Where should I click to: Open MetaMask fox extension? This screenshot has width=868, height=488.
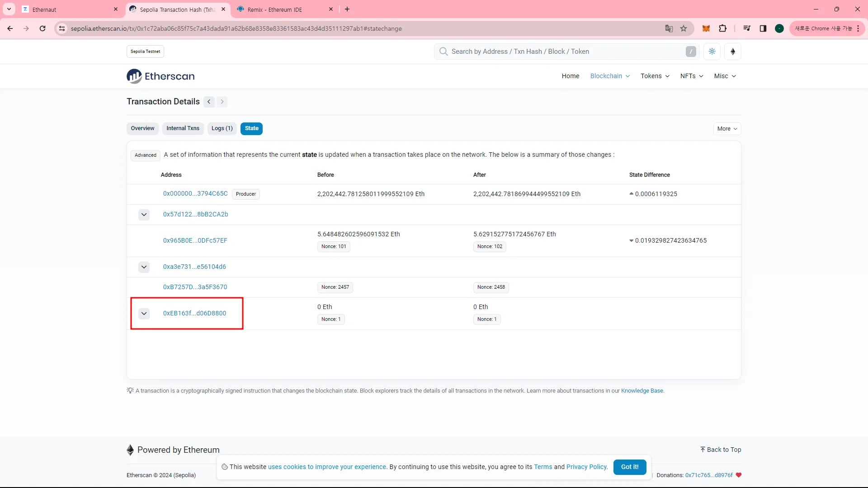point(706,28)
